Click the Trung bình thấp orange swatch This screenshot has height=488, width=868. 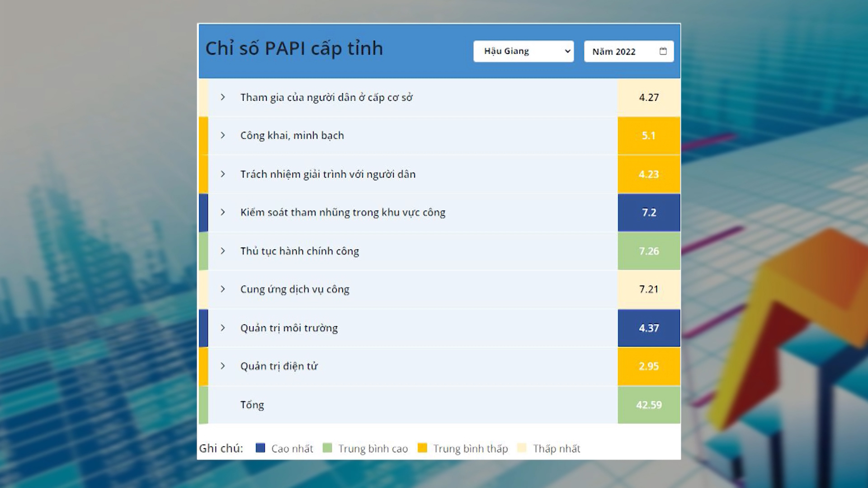pyautogui.click(x=422, y=448)
